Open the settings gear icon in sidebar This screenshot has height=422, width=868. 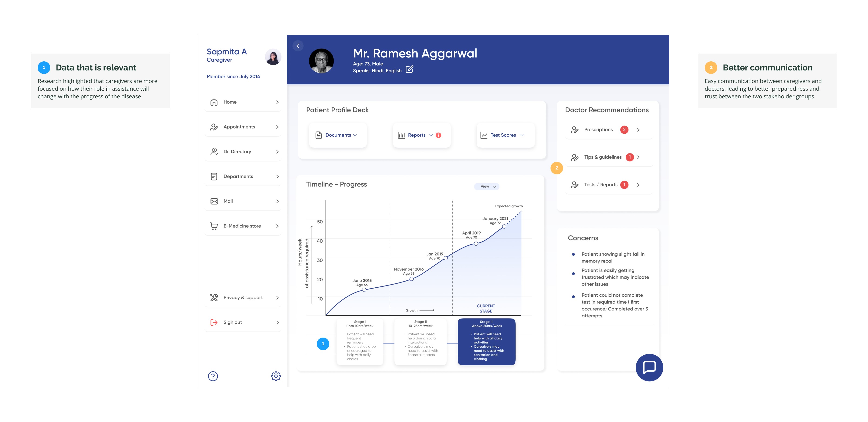coord(276,376)
